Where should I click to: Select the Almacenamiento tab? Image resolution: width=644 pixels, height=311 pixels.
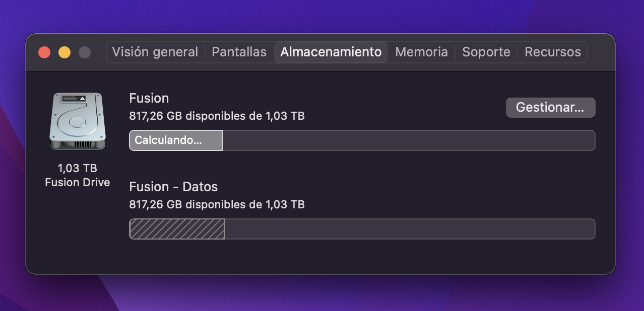point(331,52)
